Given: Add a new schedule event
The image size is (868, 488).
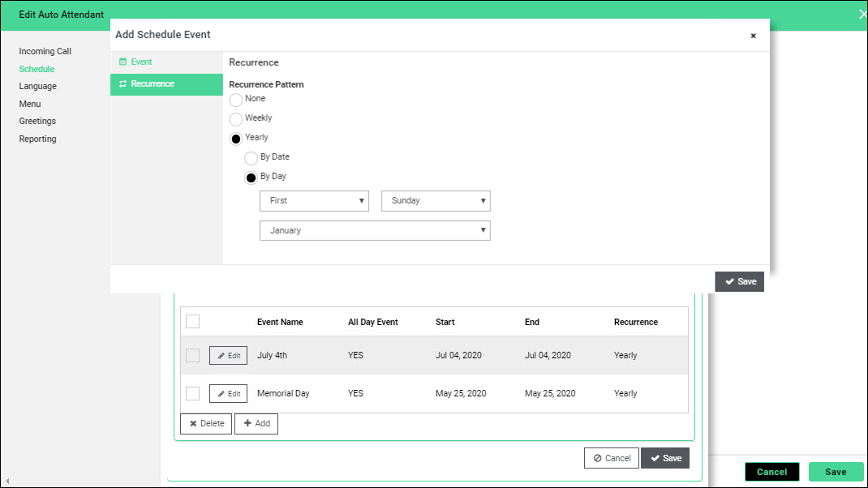Looking at the screenshot, I should (x=256, y=424).
